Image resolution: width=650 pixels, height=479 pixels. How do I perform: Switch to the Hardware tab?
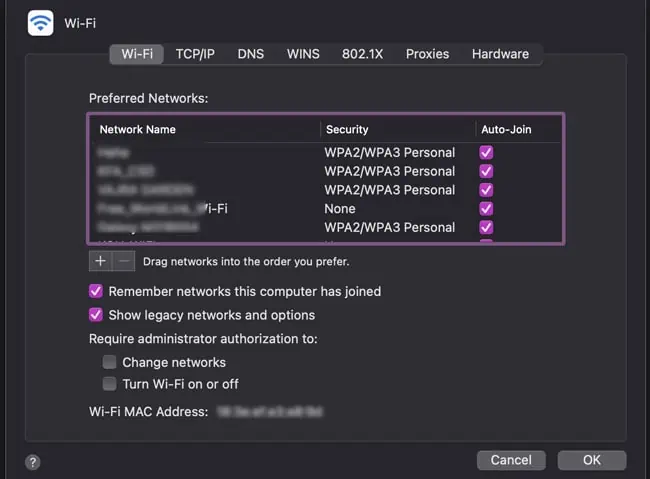tap(500, 54)
